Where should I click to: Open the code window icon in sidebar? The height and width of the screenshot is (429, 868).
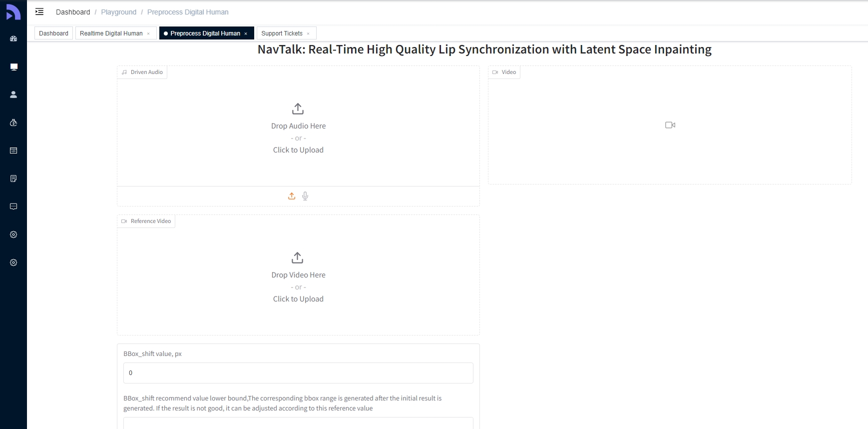coord(13,150)
